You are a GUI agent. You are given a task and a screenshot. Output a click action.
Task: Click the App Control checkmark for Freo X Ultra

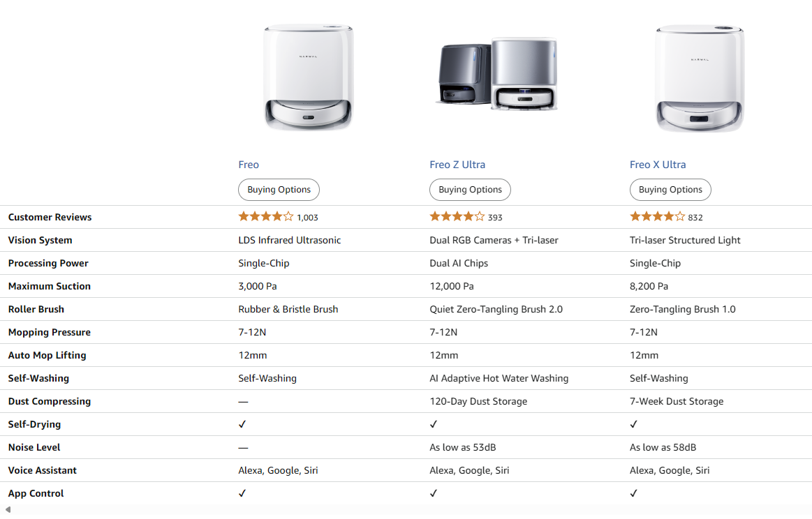634,493
